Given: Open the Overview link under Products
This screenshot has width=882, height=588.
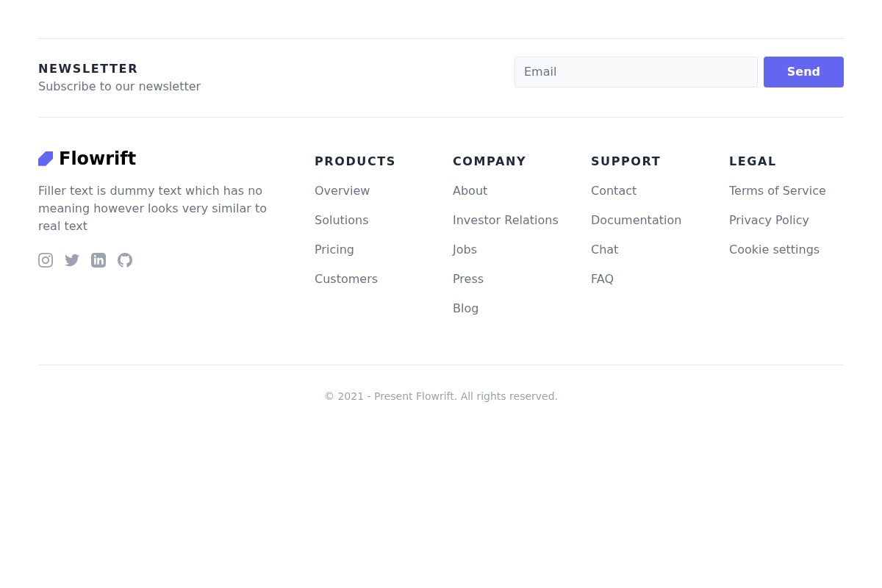Looking at the screenshot, I should [x=342, y=190].
